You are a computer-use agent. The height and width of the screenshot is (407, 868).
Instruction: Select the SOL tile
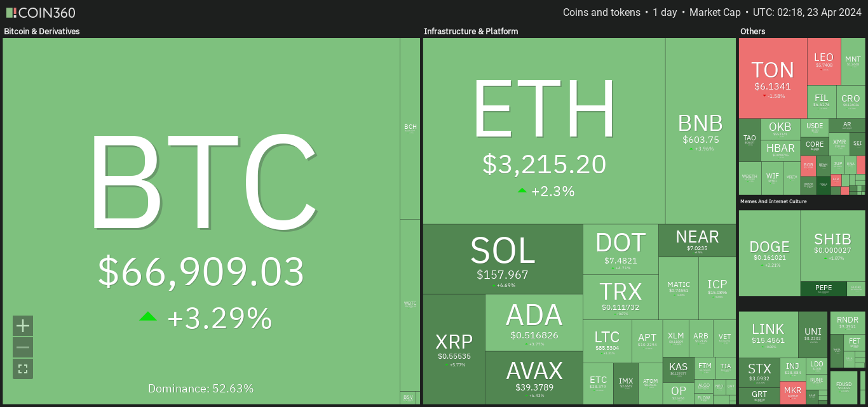click(503, 258)
